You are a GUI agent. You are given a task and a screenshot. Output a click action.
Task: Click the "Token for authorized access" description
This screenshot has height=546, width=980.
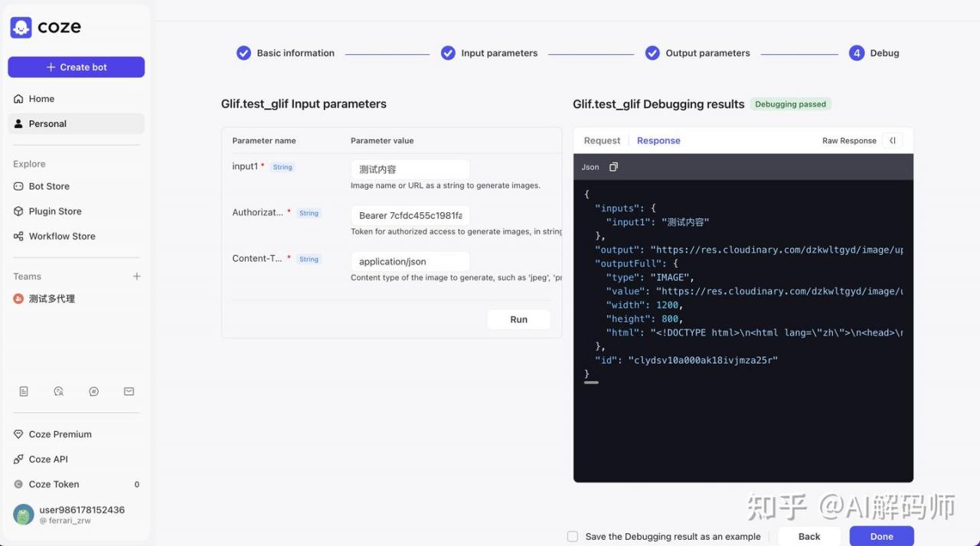tap(456, 231)
